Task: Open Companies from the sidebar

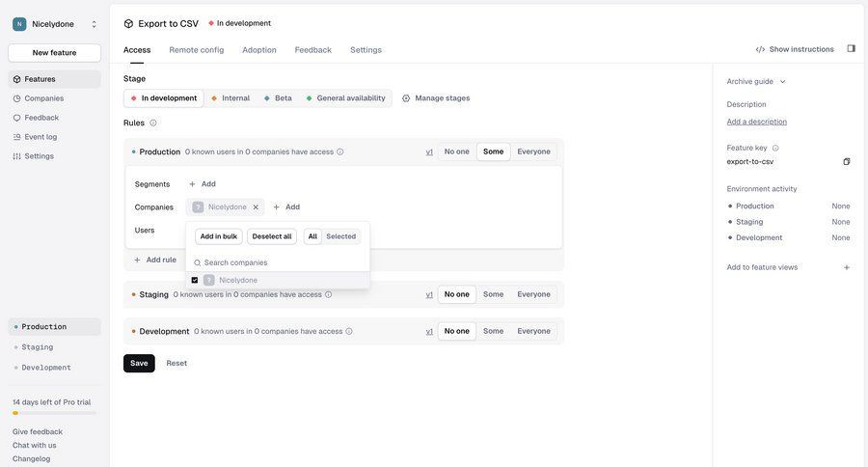Action: point(43,98)
